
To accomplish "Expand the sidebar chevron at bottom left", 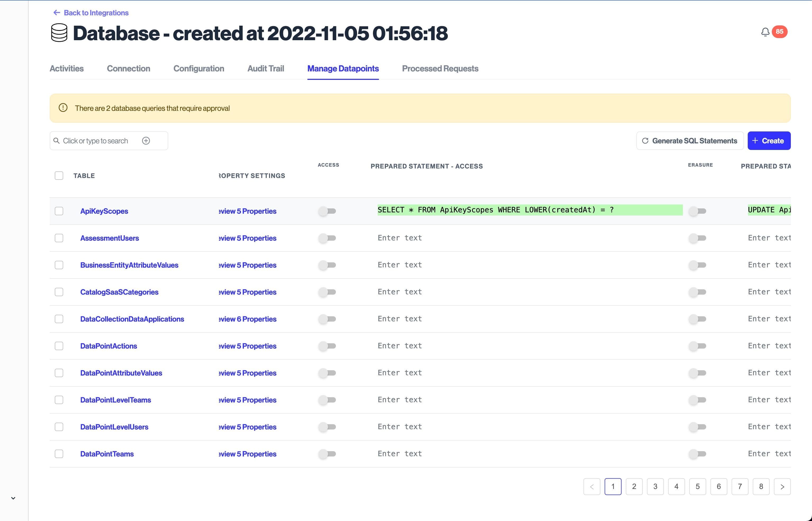I will coord(13,498).
